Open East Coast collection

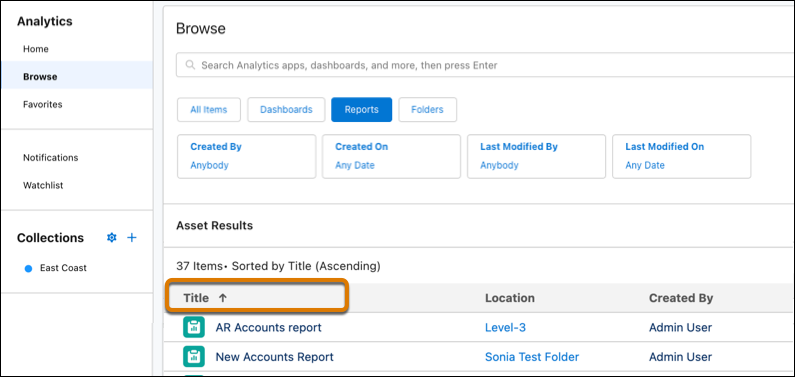(63, 268)
